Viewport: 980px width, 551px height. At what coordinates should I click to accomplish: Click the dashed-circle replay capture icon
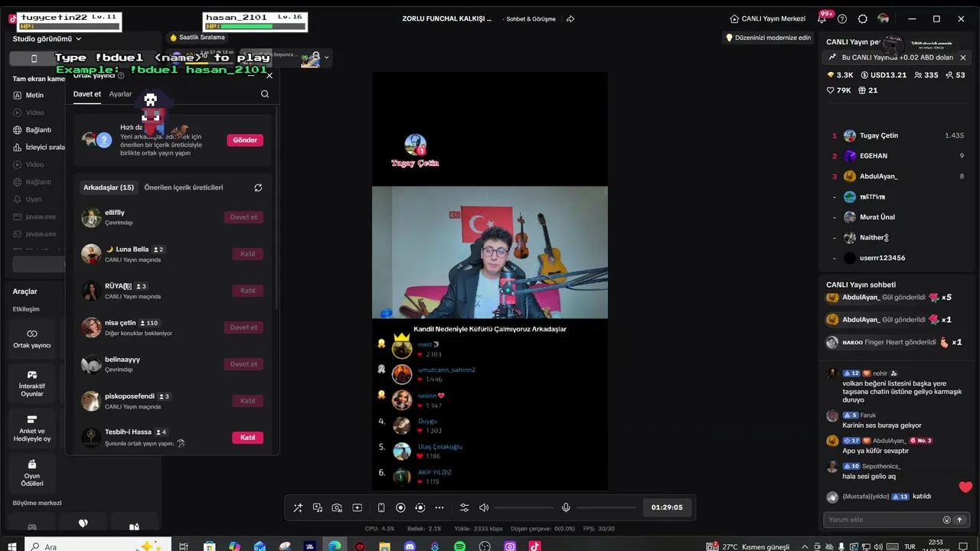pyautogui.click(x=420, y=507)
